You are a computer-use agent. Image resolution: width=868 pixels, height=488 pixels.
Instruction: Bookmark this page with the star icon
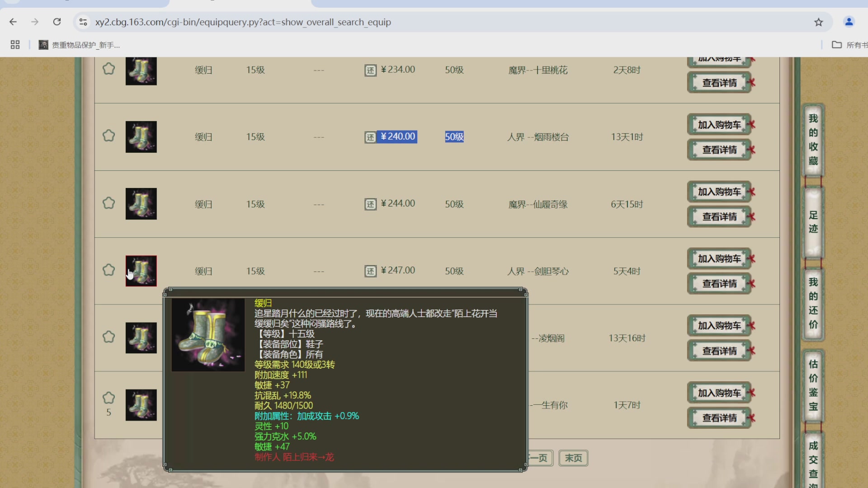coord(819,22)
